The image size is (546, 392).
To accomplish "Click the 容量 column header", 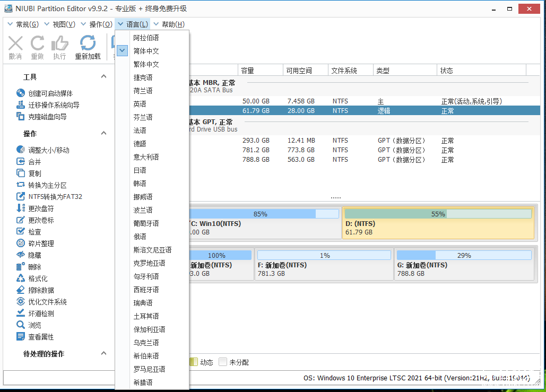I will (261, 71).
